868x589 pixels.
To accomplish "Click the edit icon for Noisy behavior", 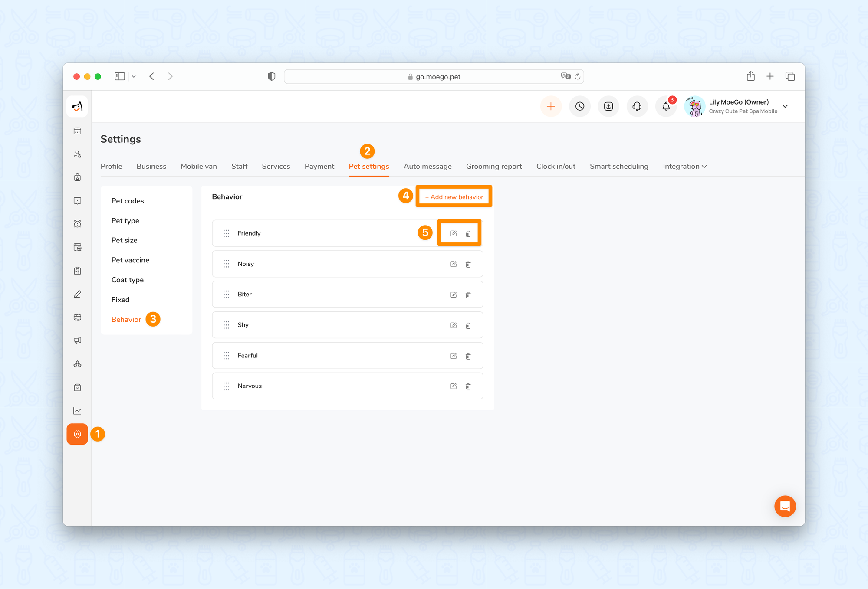I will coord(453,264).
